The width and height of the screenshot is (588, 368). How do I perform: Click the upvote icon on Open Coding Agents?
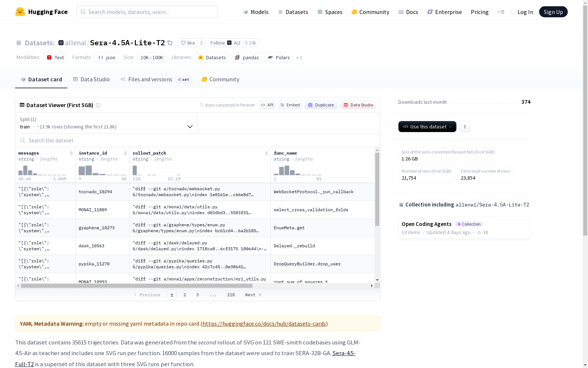pyautogui.click(x=479, y=232)
